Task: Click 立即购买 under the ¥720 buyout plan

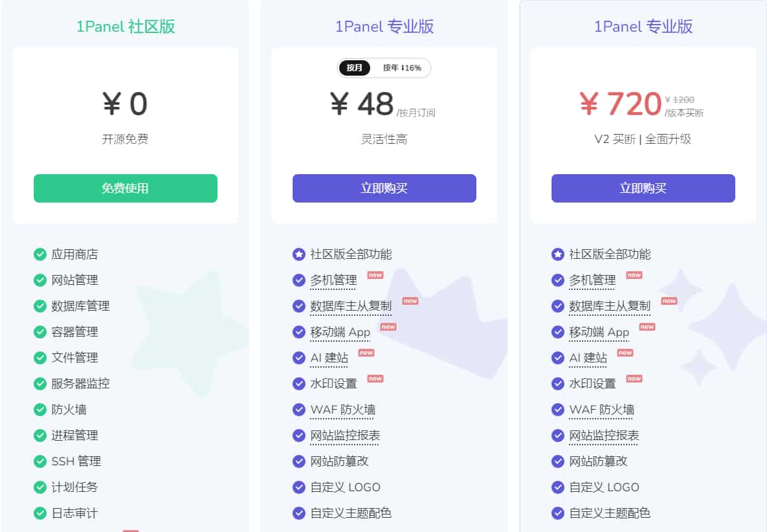Action: click(x=643, y=188)
